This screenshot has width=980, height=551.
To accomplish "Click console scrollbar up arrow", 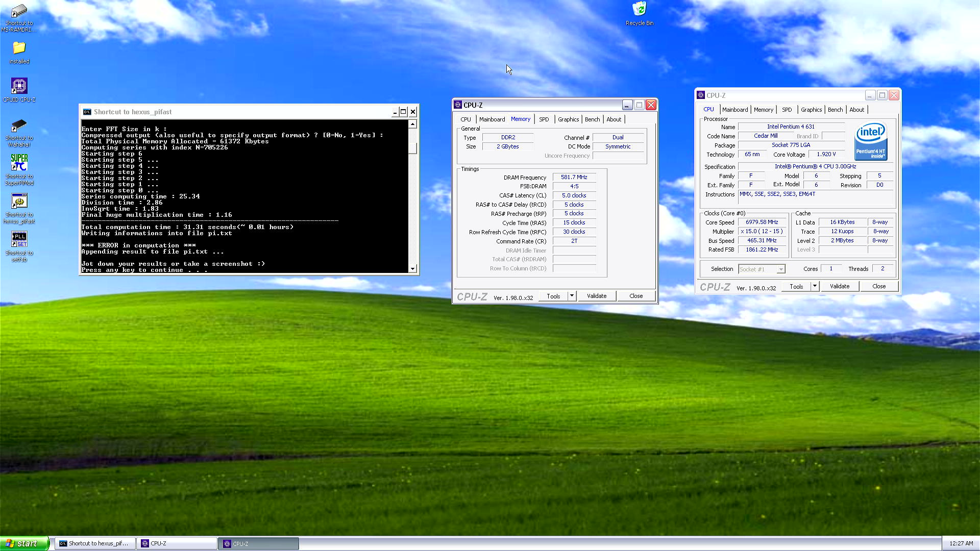I will pos(413,124).
